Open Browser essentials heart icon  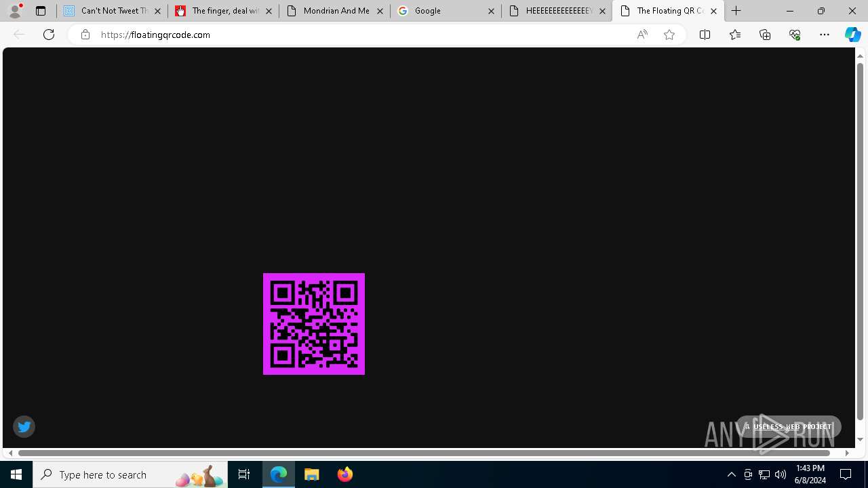[795, 35]
